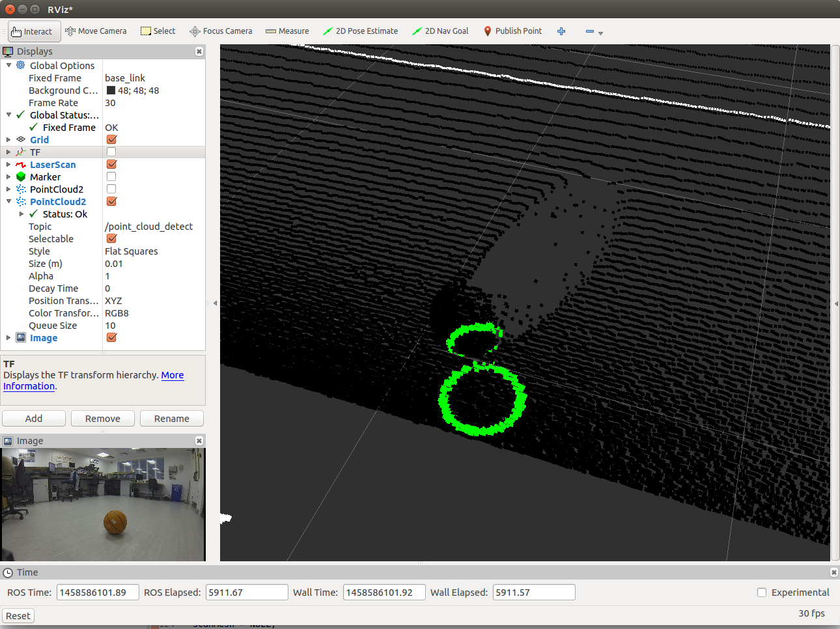Select the Flat Squares style value

tap(132, 251)
